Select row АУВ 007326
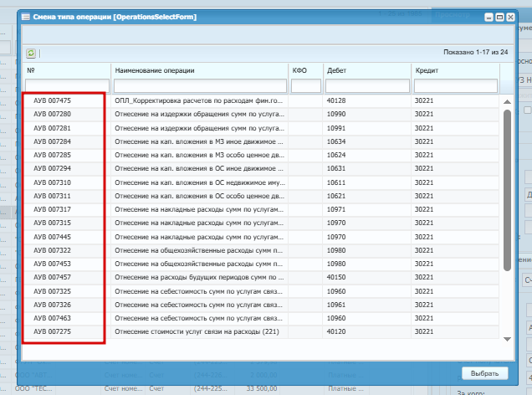532x395 pixels. pos(261,305)
